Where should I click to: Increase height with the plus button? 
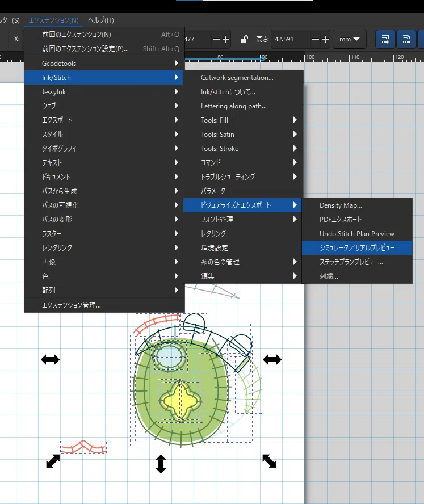[325, 39]
